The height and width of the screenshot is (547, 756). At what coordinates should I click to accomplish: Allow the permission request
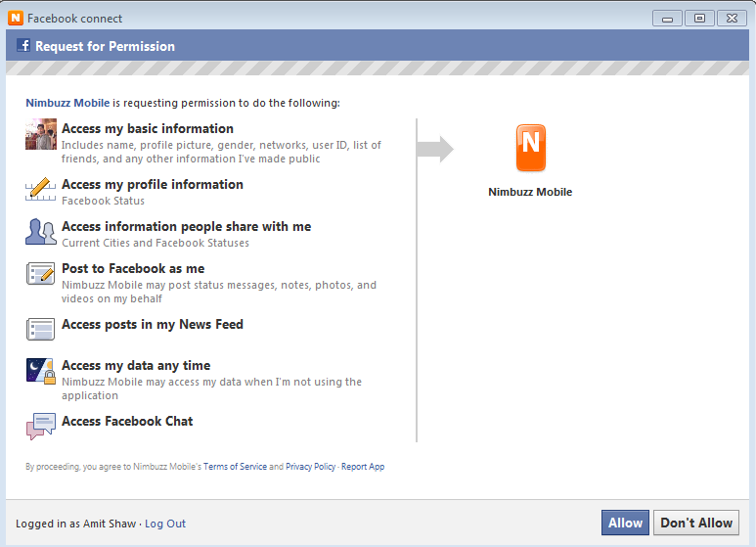pos(625,523)
